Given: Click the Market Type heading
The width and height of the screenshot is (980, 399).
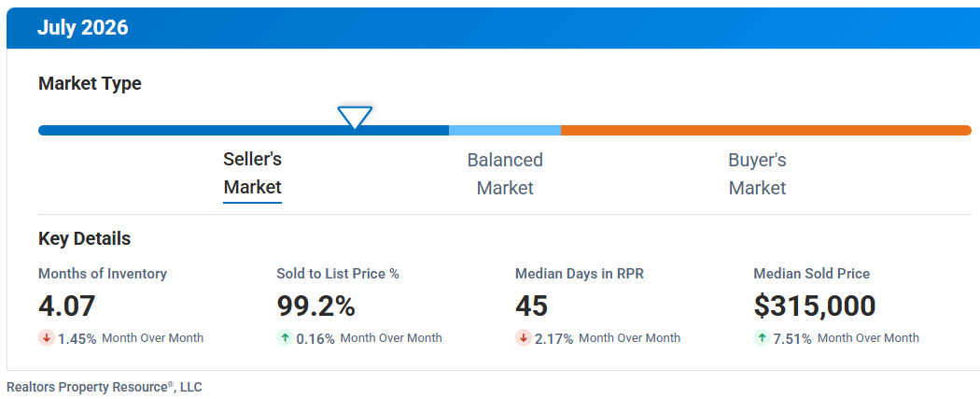Looking at the screenshot, I should pos(90,83).
